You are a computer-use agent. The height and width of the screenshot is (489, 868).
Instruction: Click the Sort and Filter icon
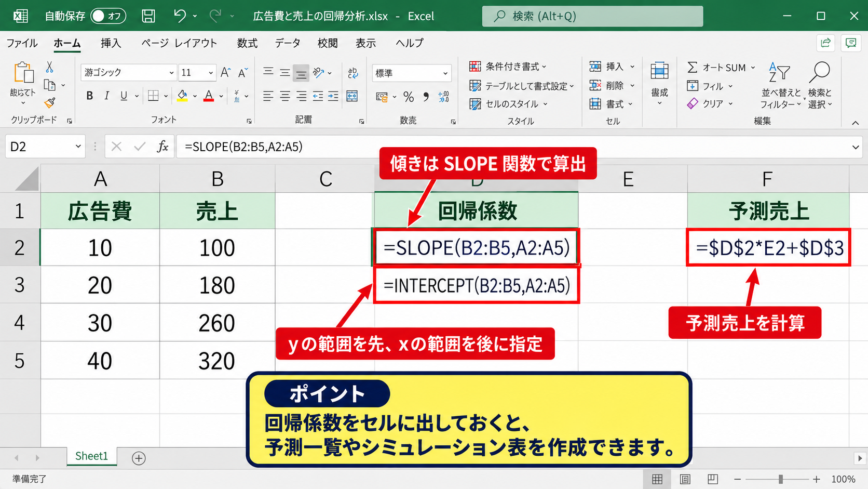tap(780, 73)
